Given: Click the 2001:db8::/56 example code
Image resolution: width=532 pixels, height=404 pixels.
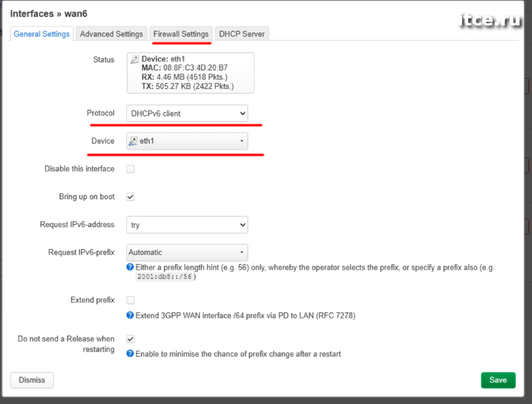Looking at the screenshot, I should pyautogui.click(x=165, y=277).
